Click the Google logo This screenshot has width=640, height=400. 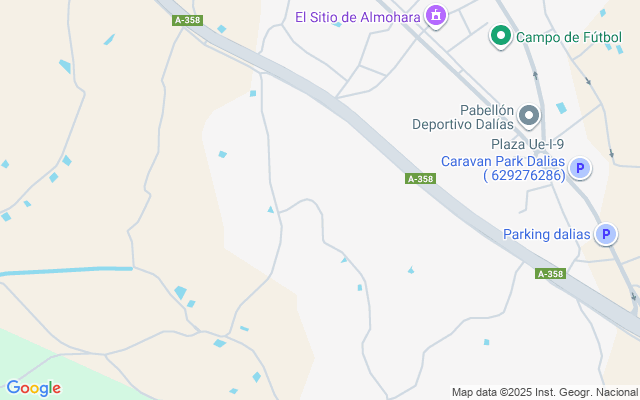(33, 388)
